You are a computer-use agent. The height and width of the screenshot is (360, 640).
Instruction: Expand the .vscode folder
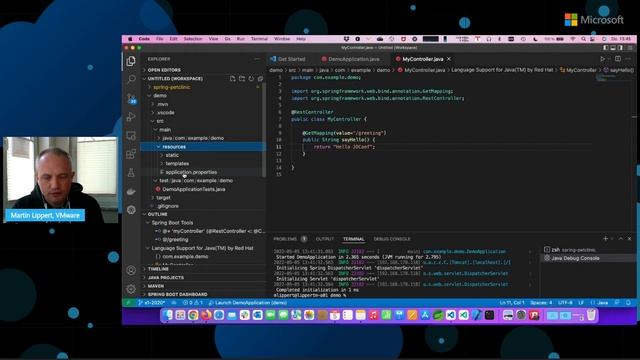[165, 112]
